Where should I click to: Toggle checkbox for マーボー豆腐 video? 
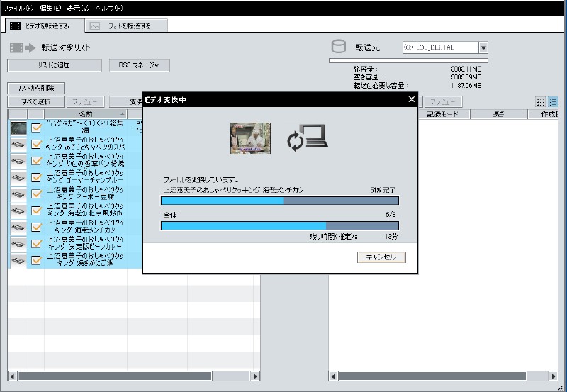[36, 194]
